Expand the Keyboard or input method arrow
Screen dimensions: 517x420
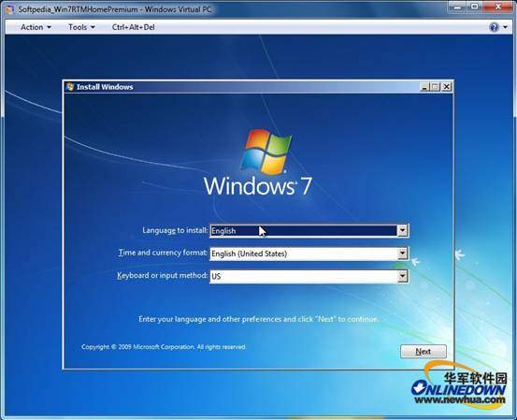pos(402,276)
